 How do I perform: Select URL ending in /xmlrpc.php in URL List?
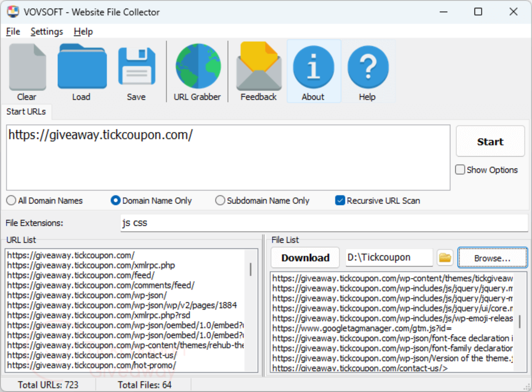point(91,265)
